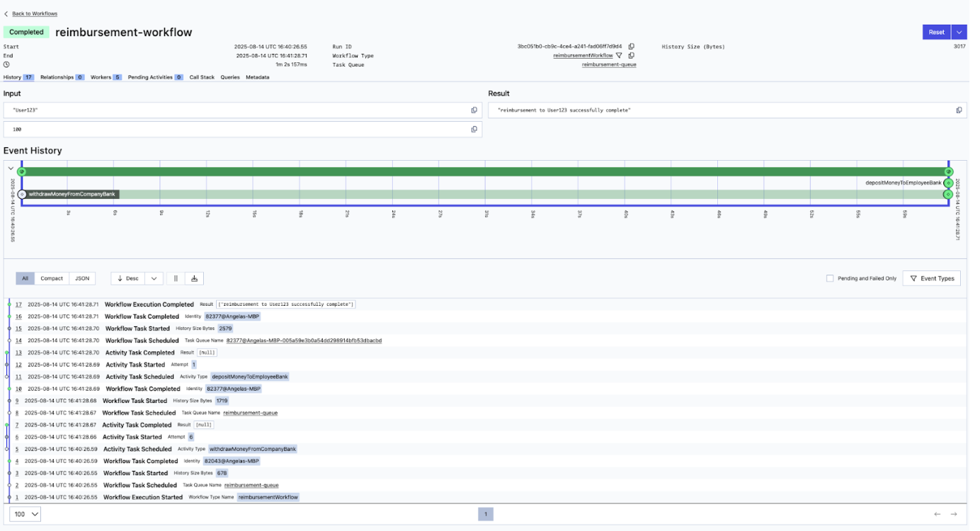Enable the Pending and Failed Only filter
The image size is (980, 531).
click(828, 278)
